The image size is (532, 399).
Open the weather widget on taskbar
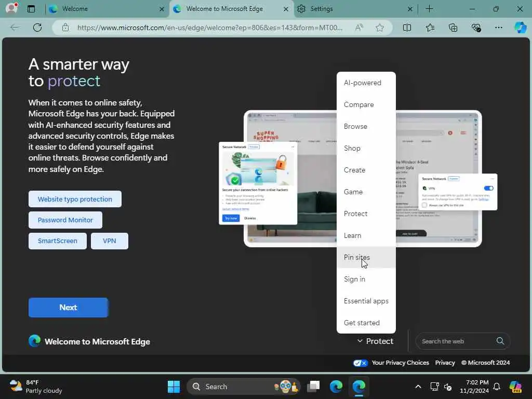click(x=36, y=387)
